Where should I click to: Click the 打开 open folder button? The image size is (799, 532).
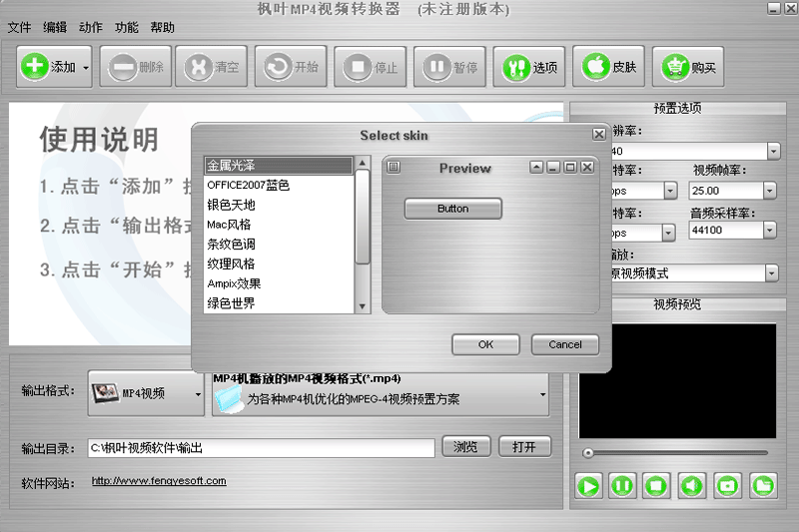524,446
